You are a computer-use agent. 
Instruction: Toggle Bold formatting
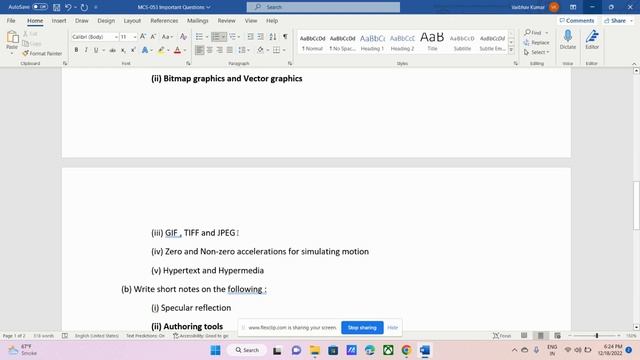(76, 50)
